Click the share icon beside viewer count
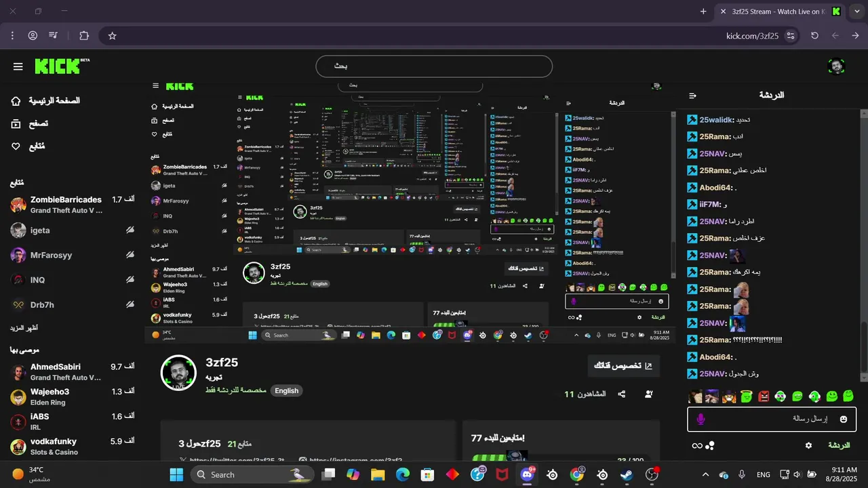This screenshot has width=868, height=488. pyautogui.click(x=622, y=394)
